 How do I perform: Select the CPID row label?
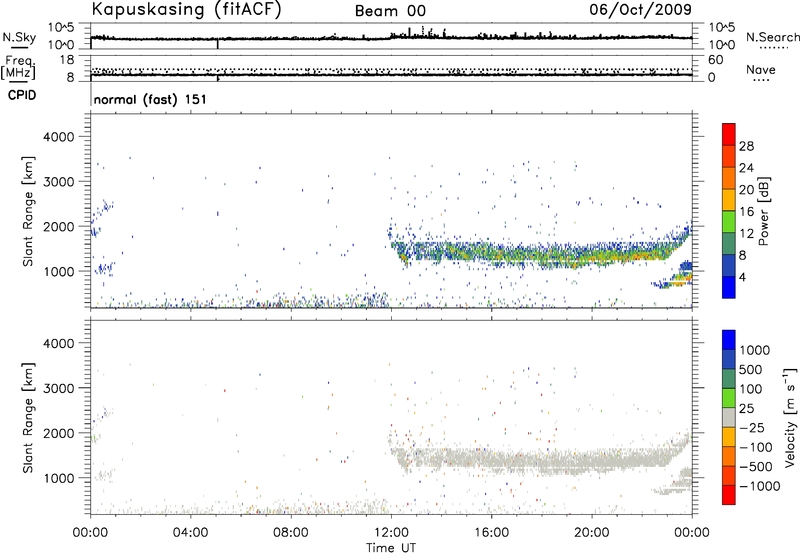click(x=22, y=95)
